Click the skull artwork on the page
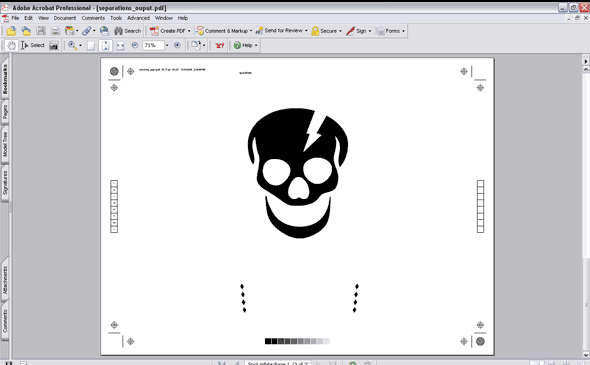This screenshot has height=365, width=590. click(298, 173)
